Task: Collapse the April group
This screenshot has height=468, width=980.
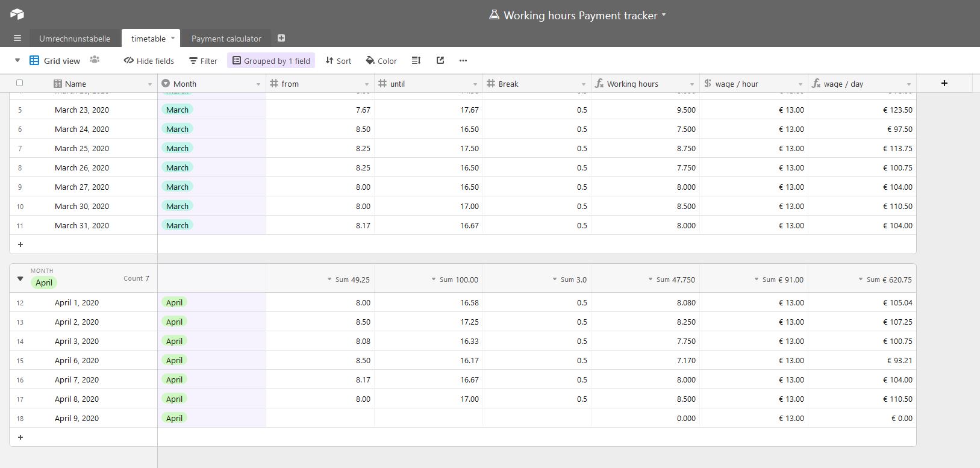Action: click(x=20, y=279)
